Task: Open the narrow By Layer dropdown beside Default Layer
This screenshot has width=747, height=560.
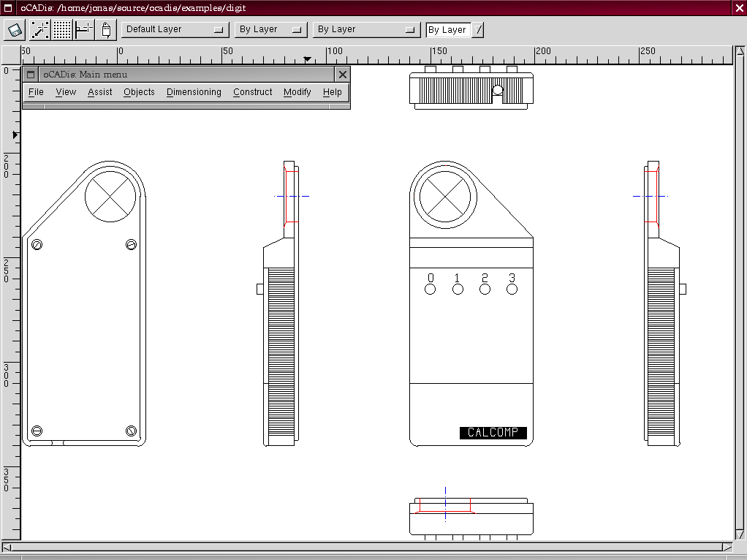Action: (x=270, y=30)
